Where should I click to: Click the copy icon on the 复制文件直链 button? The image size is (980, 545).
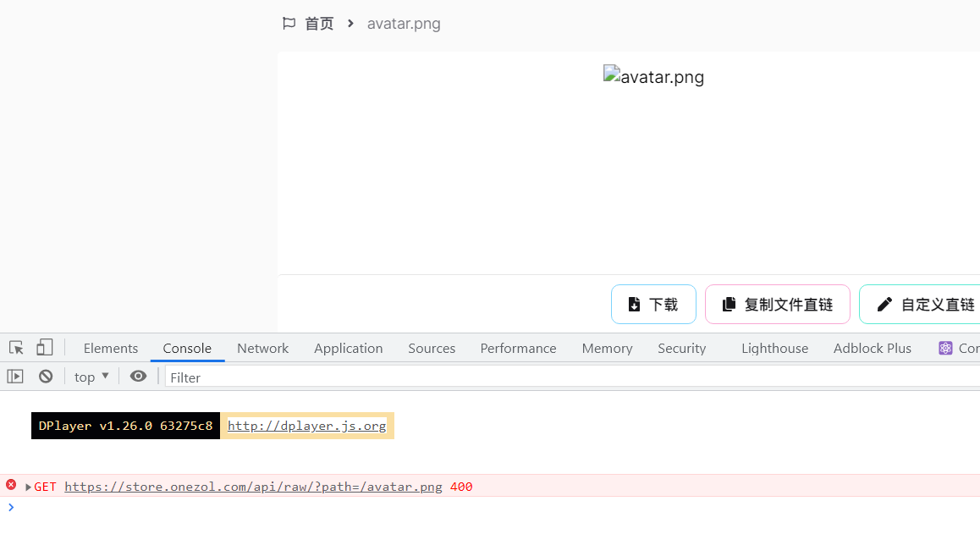click(729, 304)
